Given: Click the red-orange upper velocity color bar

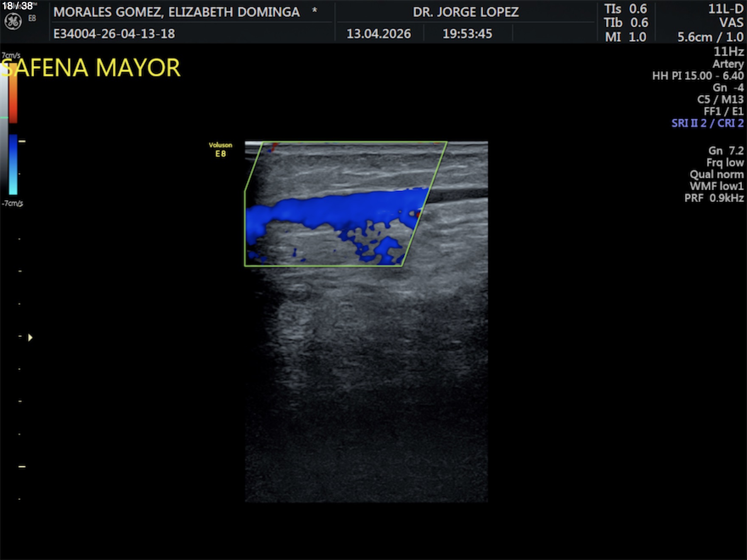Looking at the screenshot, I should tap(13, 93).
